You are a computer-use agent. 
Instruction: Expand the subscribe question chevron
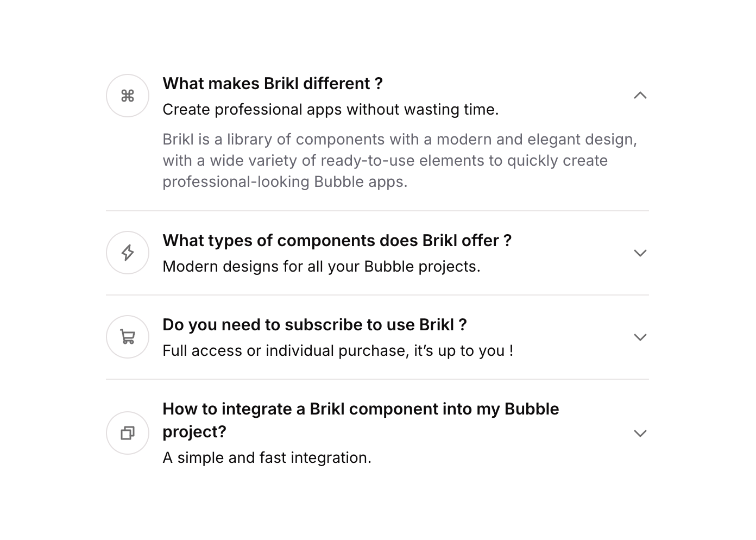point(640,337)
